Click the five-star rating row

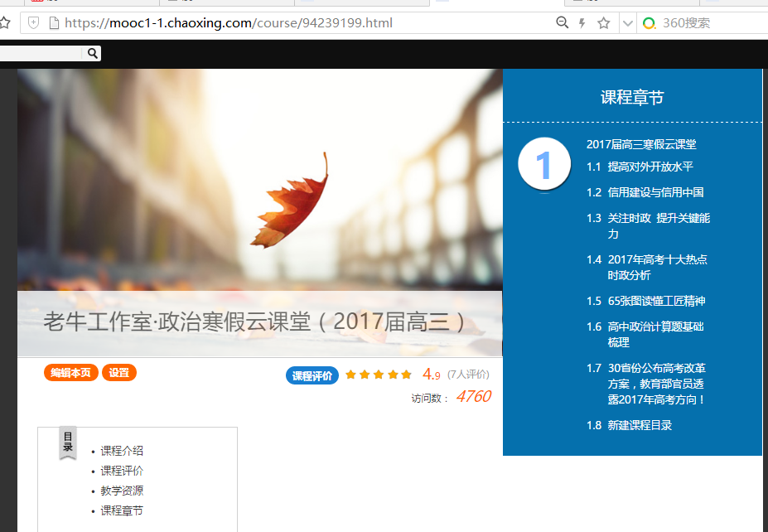(378, 375)
